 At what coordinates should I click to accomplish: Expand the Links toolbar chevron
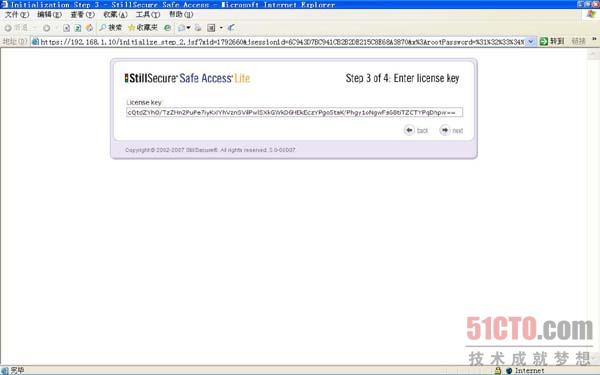pos(594,39)
